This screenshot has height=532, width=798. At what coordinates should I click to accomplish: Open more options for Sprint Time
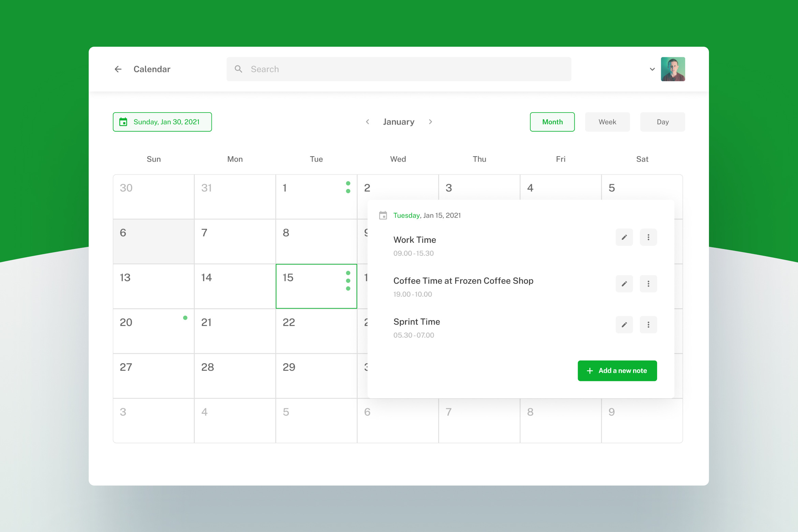coord(648,325)
